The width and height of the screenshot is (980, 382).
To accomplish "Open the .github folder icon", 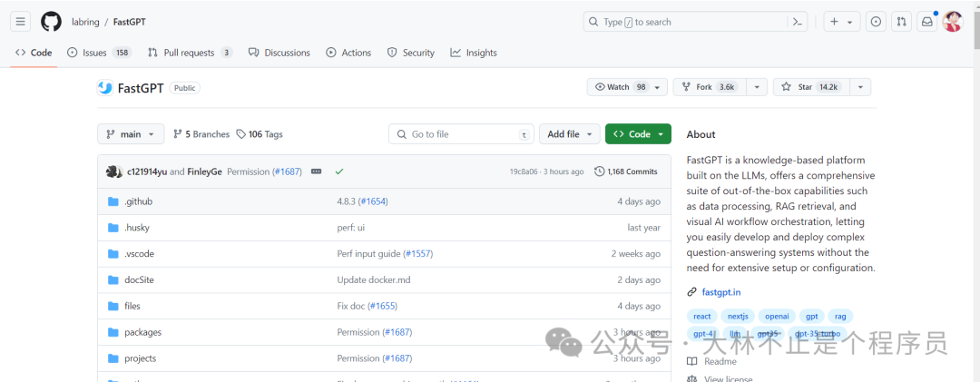I will (x=113, y=201).
